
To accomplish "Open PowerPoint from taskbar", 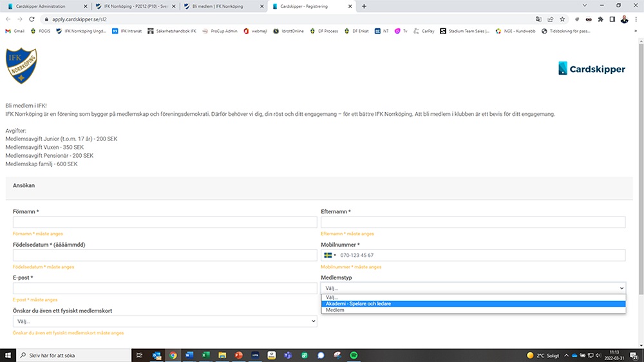I will pos(239,356).
